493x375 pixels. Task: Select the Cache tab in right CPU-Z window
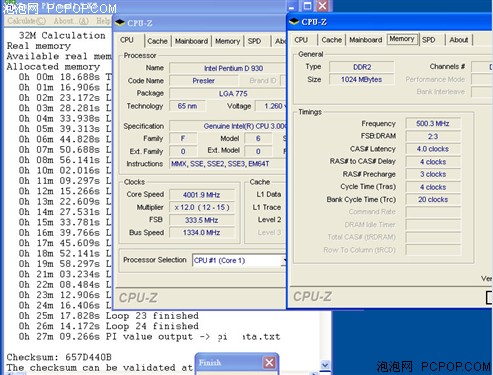pyautogui.click(x=332, y=40)
